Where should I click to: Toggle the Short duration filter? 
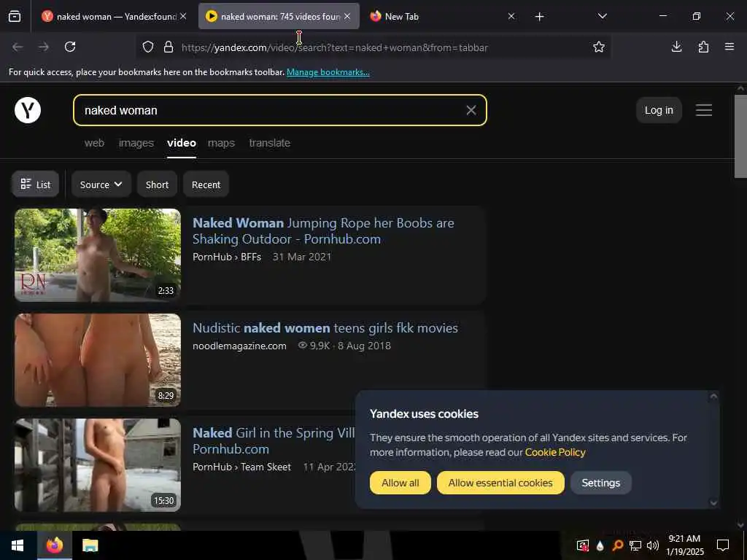158,184
